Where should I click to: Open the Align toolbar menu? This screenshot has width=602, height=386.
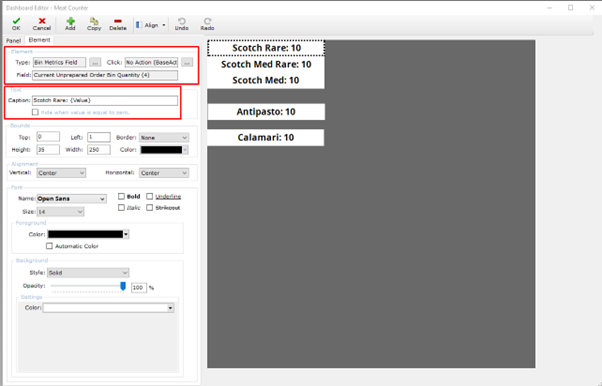(x=151, y=25)
